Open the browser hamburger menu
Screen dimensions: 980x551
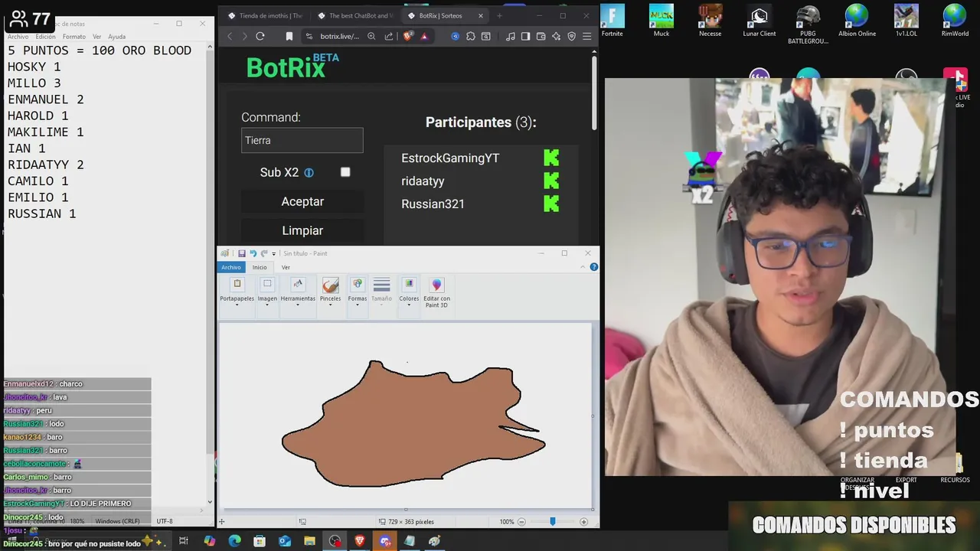(x=587, y=36)
